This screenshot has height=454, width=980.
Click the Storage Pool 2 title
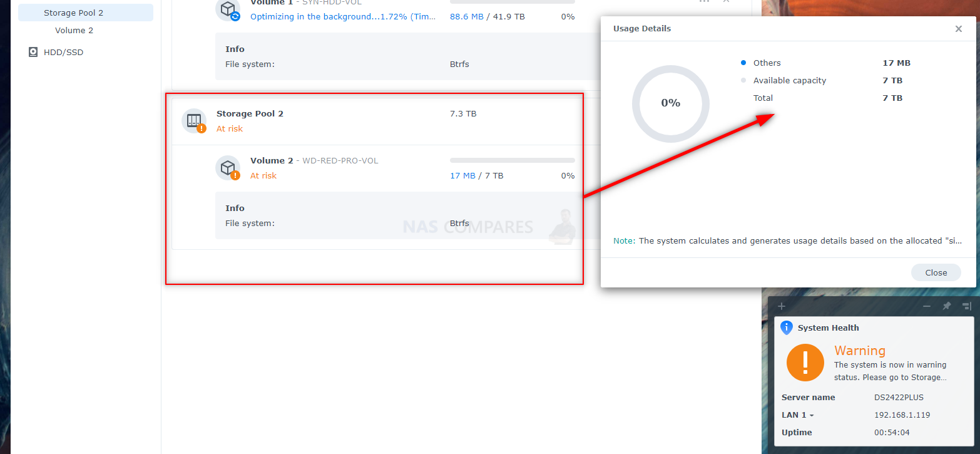pos(250,113)
